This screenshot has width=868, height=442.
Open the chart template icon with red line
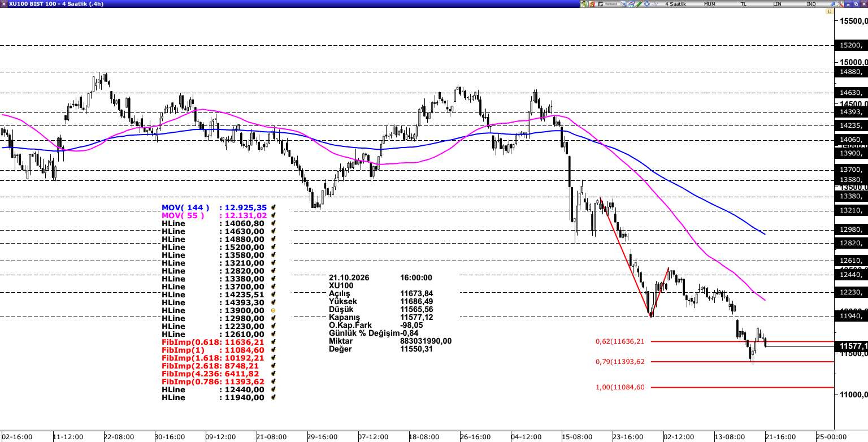click(x=631, y=4)
